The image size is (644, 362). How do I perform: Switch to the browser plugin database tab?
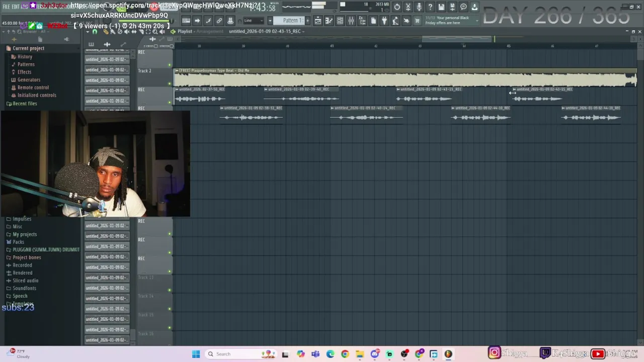point(66,39)
